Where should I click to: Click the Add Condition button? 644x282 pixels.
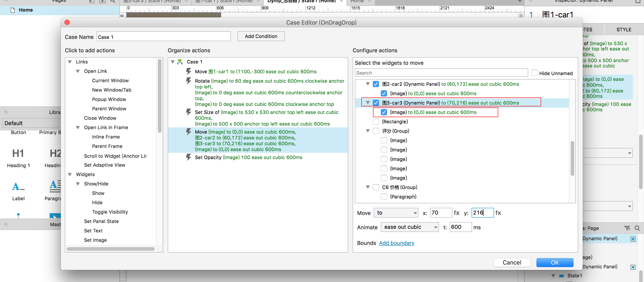pos(261,36)
